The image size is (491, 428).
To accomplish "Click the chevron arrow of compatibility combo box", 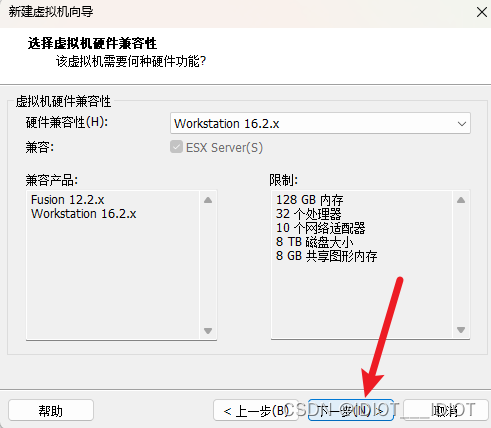I will (x=462, y=124).
